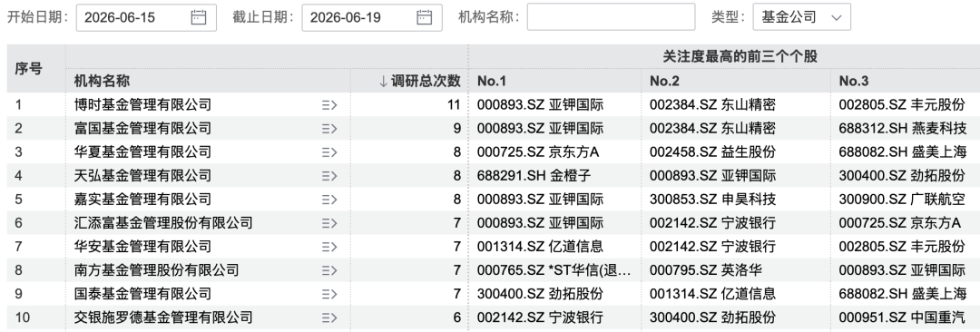
Task: Click the 序号 column header
Action: click(x=29, y=69)
